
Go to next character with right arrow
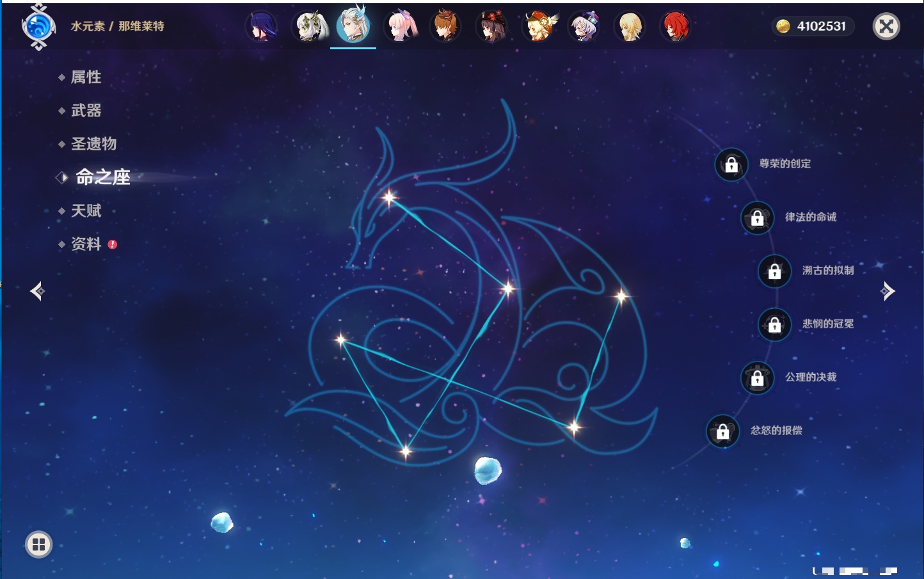pos(888,291)
